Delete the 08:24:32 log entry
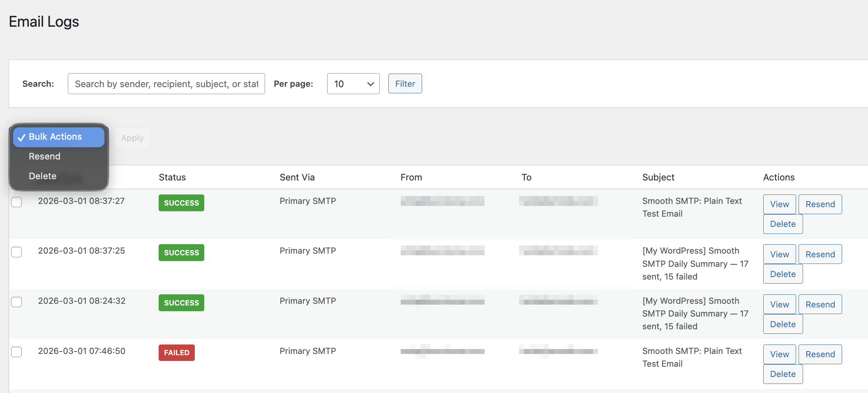 coord(783,324)
